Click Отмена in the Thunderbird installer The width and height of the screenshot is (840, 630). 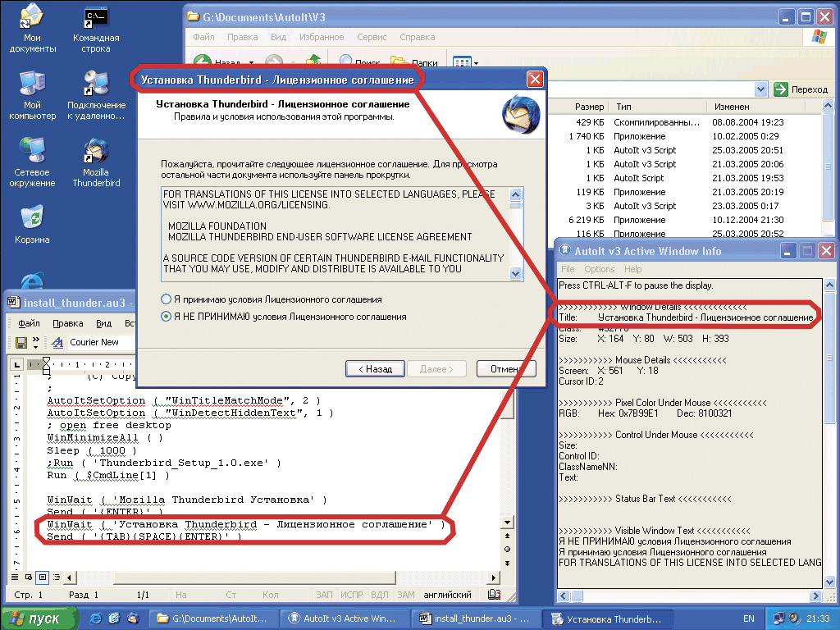point(506,368)
